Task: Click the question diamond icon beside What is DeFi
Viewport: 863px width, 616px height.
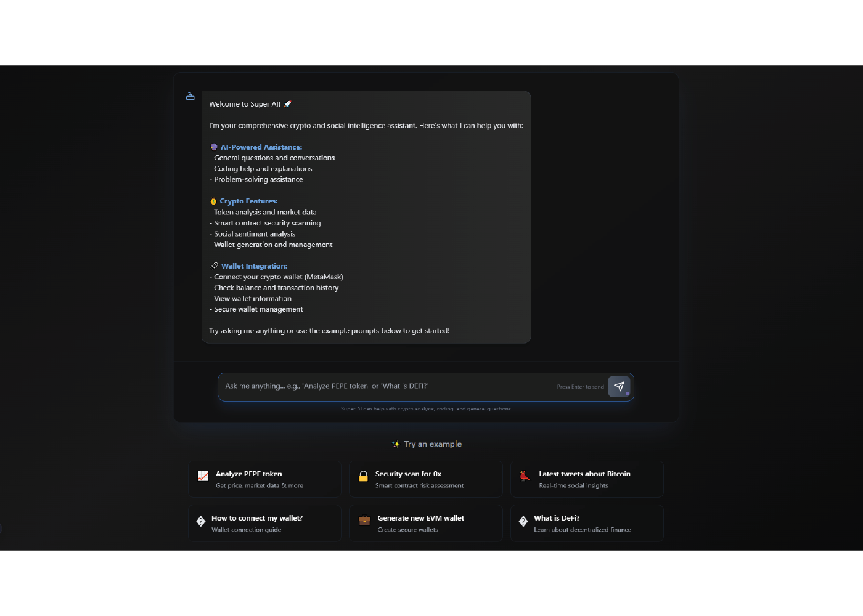Action: [523, 521]
